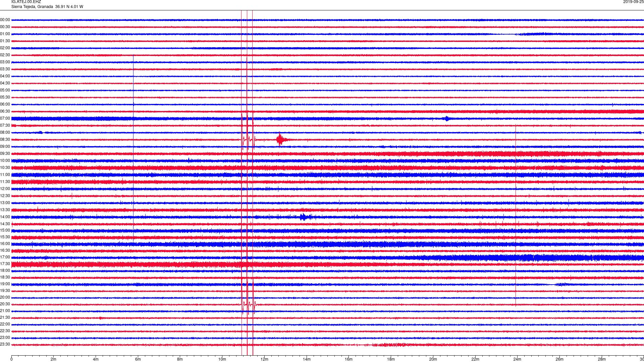Select the 04:30 time row label
Viewport: 644px width, 362px height.
tap(5, 83)
